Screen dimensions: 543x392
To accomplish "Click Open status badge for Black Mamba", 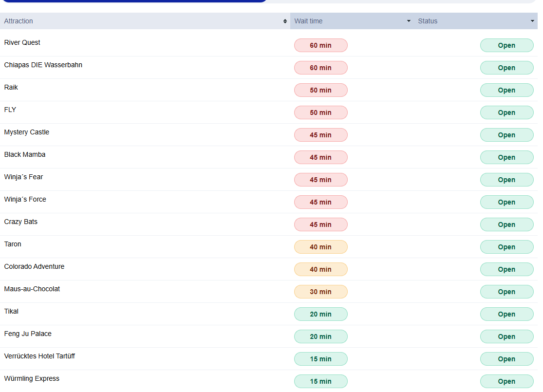I will [506, 157].
